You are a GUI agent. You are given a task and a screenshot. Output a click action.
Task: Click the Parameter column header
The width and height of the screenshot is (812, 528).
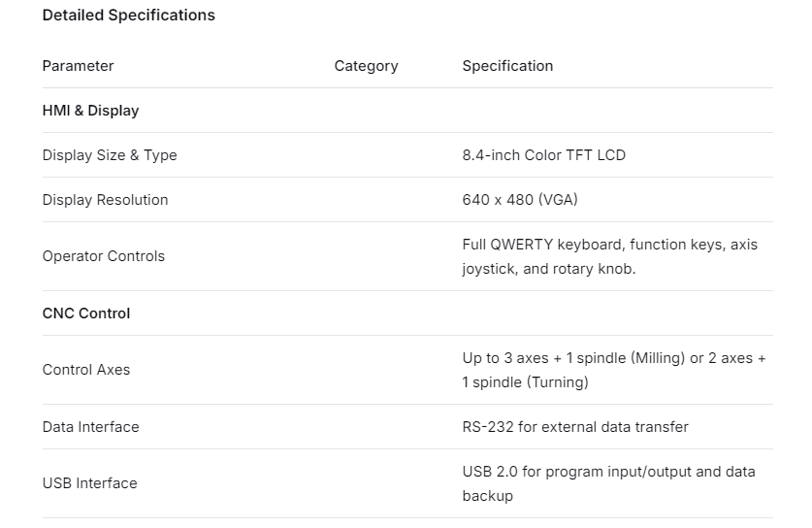[x=78, y=66]
